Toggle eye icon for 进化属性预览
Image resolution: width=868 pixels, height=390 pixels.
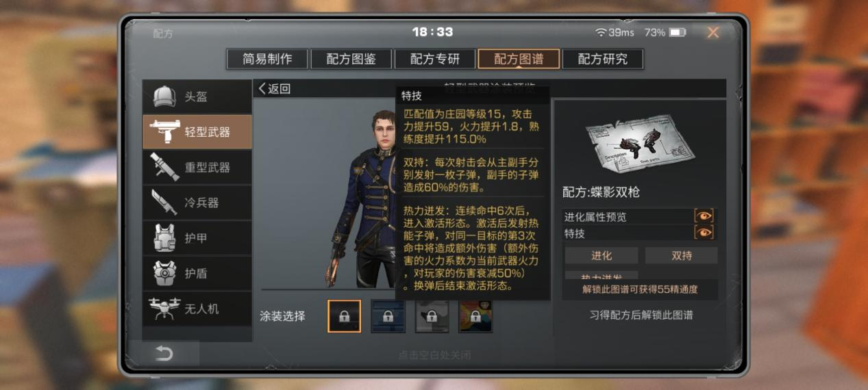tap(704, 216)
